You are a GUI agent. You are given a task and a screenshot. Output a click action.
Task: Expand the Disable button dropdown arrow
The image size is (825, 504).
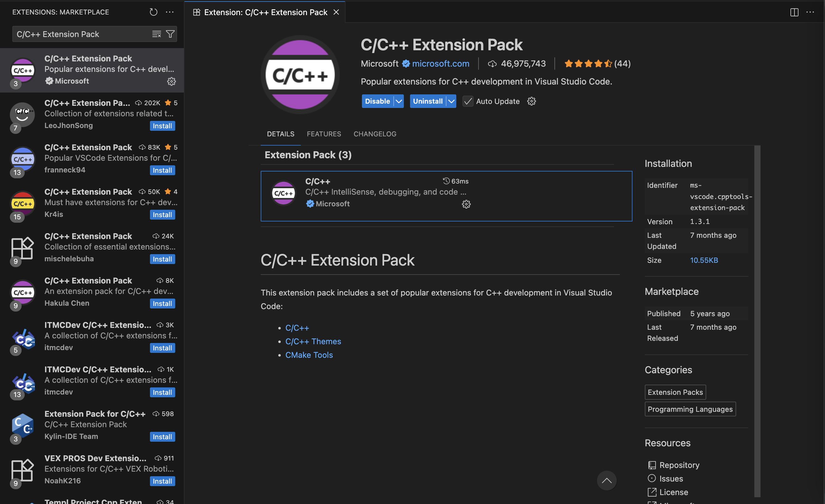(x=399, y=101)
